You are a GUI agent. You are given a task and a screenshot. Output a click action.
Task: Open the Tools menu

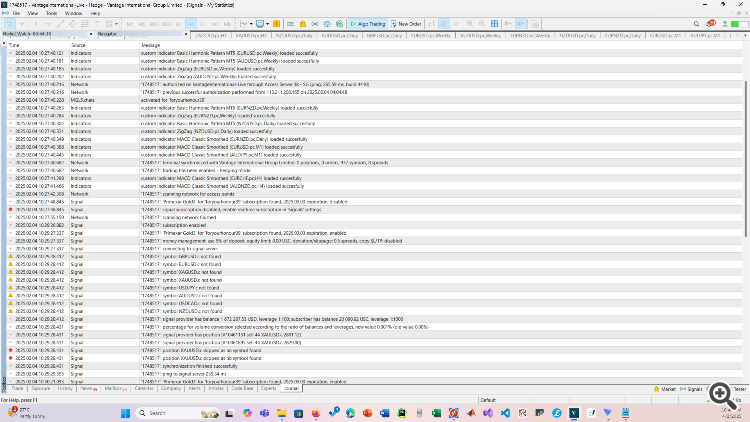(51, 13)
